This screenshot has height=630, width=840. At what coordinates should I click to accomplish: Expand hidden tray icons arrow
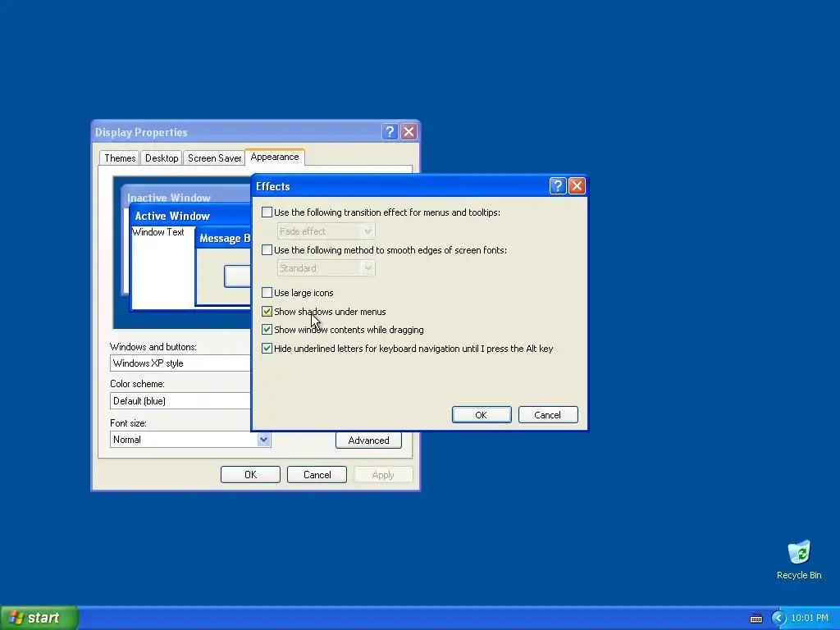pos(778,619)
